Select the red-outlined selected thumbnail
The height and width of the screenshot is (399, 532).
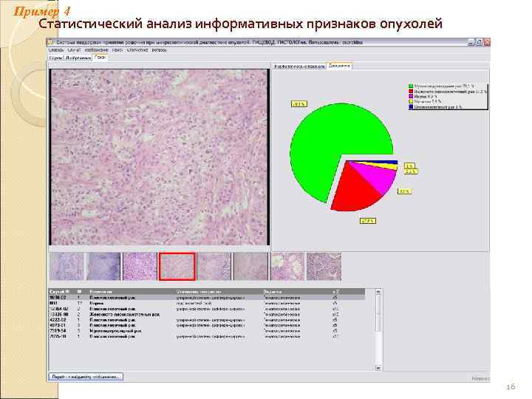pos(177,266)
